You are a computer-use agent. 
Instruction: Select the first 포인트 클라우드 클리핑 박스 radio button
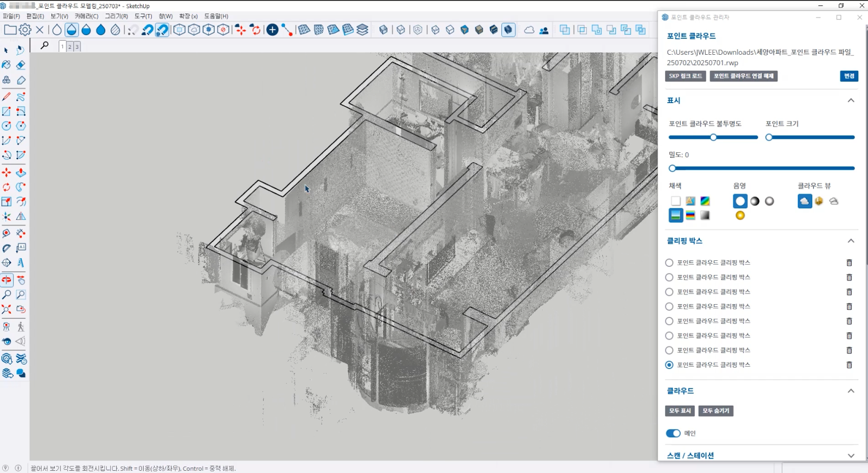tap(669, 263)
